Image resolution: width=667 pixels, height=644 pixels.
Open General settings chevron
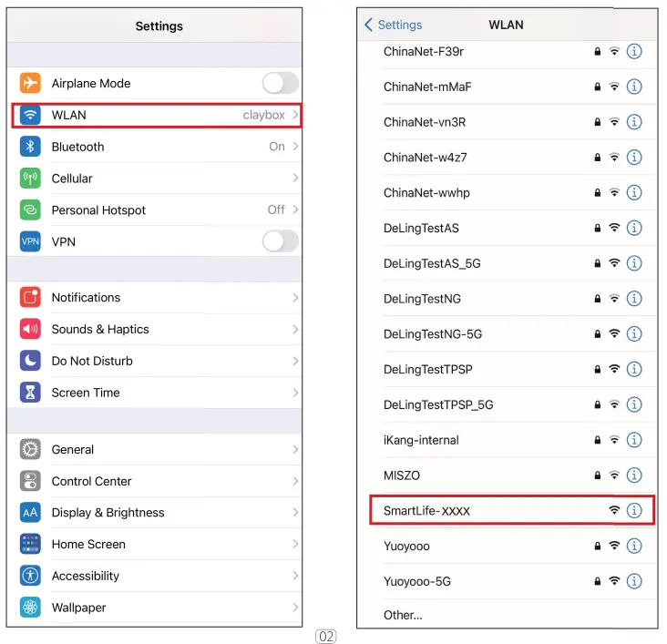coord(295,450)
